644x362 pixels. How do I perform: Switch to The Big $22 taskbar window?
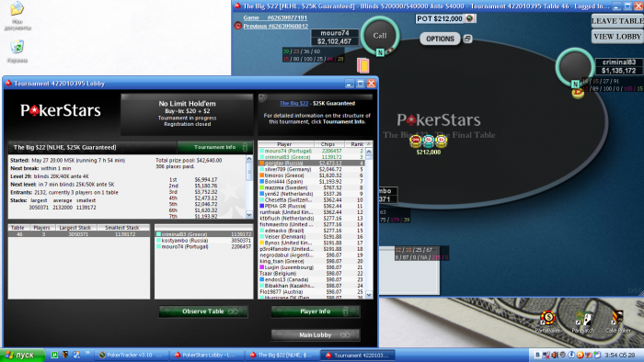click(282, 355)
